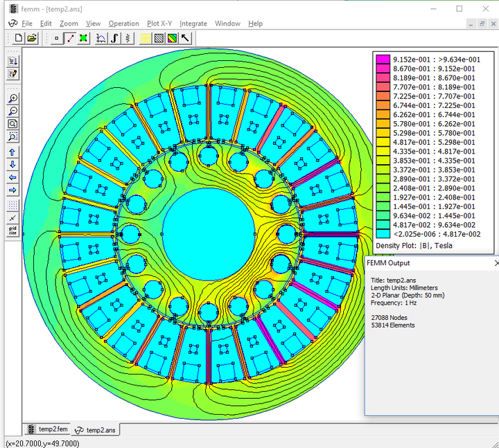Click the magenta top legend color swatch

(383, 60)
